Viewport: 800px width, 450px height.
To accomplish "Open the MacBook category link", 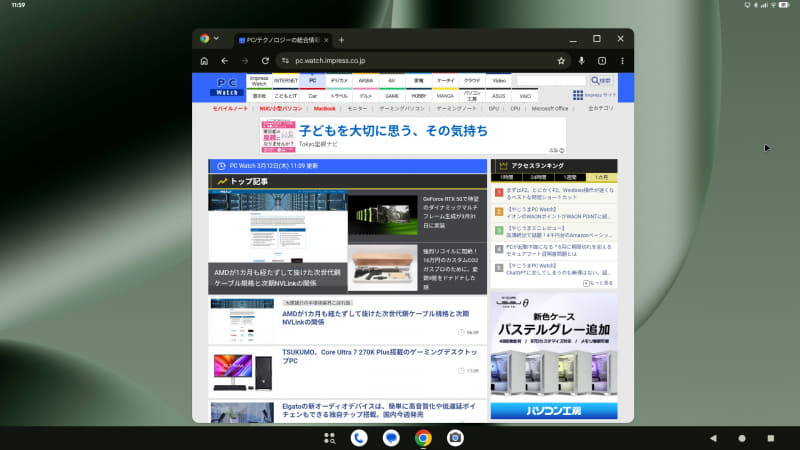I will (x=324, y=109).
